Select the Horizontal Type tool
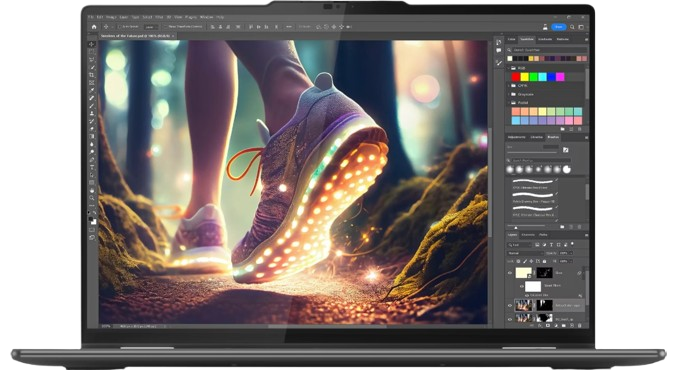The height and width of the screenshot is (370, 674). [92, 168]
